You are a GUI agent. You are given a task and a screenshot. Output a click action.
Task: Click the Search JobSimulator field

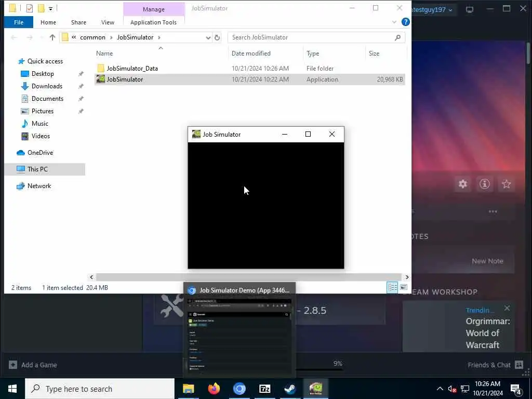pyautogui.click(x=316, y=37)
